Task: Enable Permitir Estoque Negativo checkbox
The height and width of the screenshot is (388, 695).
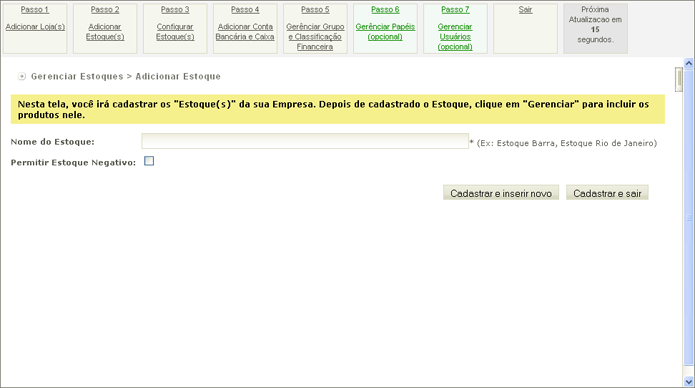Action: [149, 161]
